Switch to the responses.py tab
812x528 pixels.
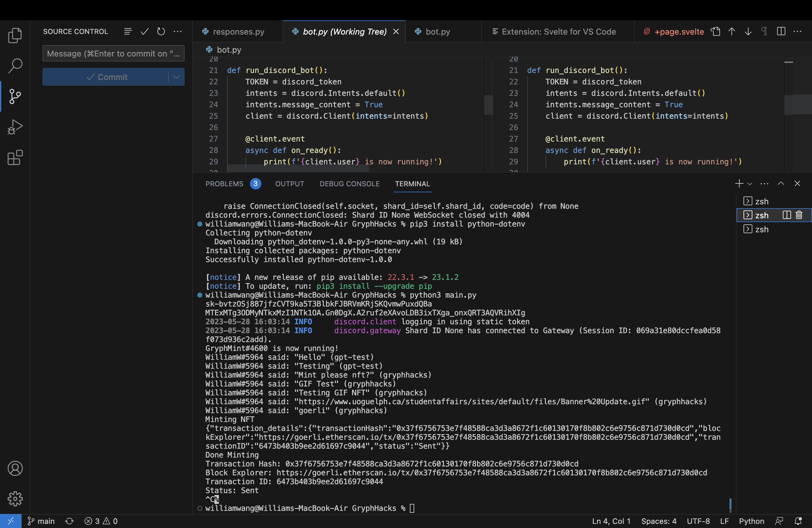238,32
